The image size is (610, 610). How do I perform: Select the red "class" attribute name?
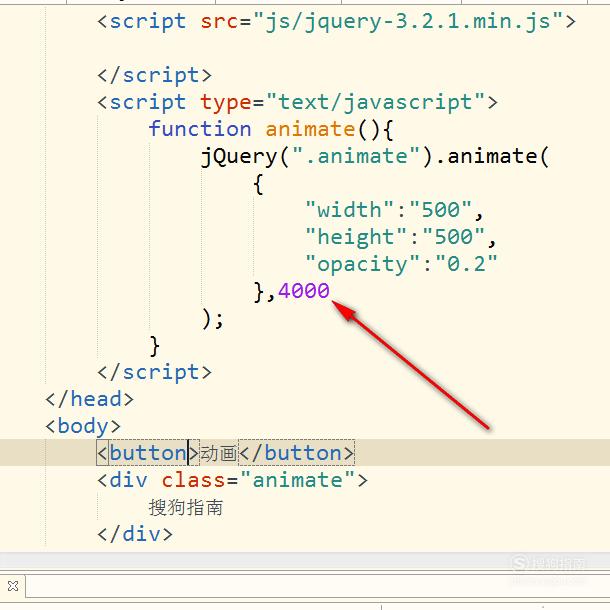(x=193, y=480)
